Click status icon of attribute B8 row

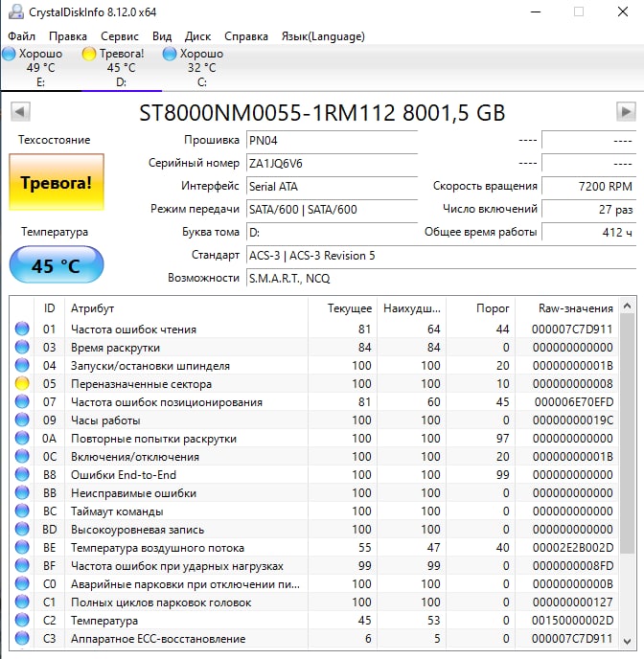point(22,474)
